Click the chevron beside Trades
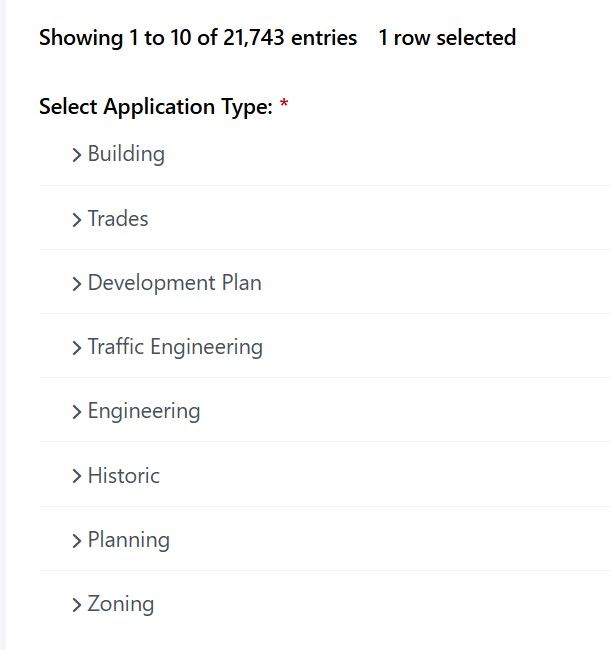This screenshot has height=650, width=611. pos(77,220)
